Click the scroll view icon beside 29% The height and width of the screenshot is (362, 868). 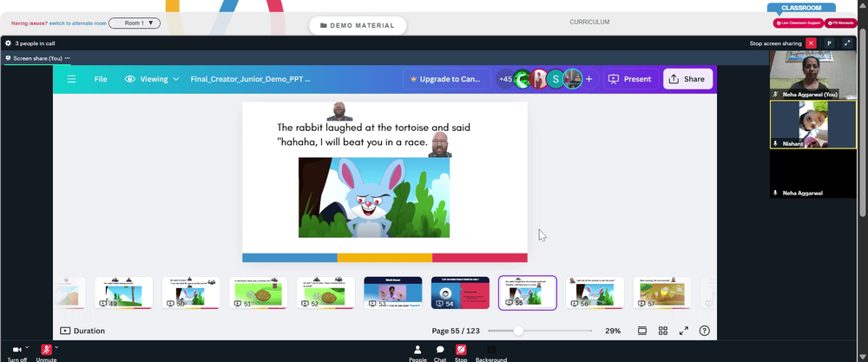642,331
